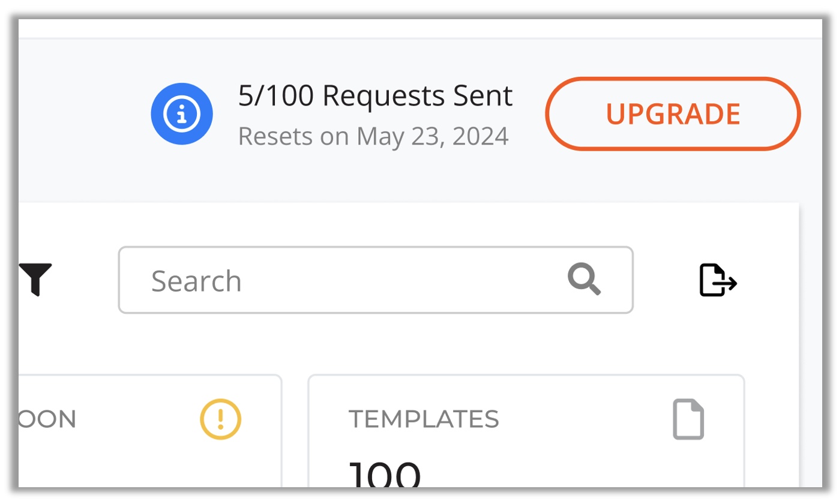Click the Templates count 100
The width and height of the screenshot is (839, 504).
click(385, 475)
